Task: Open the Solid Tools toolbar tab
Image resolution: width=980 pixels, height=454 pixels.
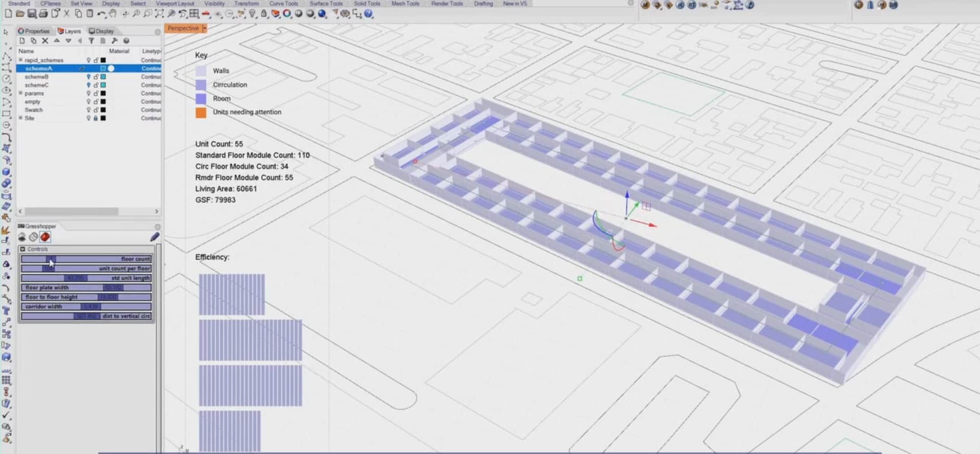Action: [x=367, y=4]
